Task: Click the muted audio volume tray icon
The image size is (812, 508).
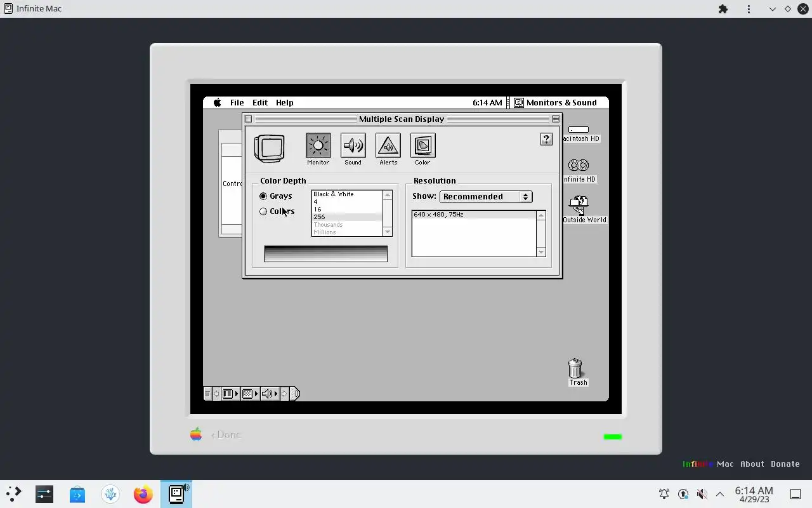Action: point(702,494)
